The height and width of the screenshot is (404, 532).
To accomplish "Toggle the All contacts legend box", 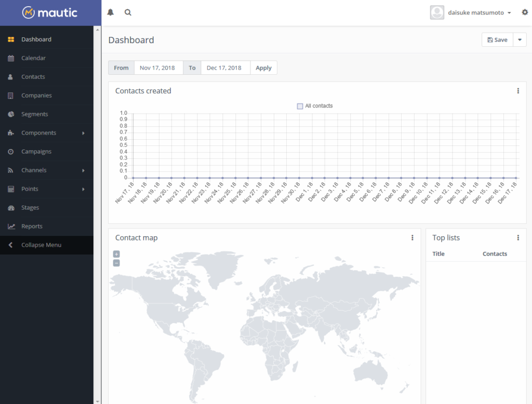I will tap(300, 106).
